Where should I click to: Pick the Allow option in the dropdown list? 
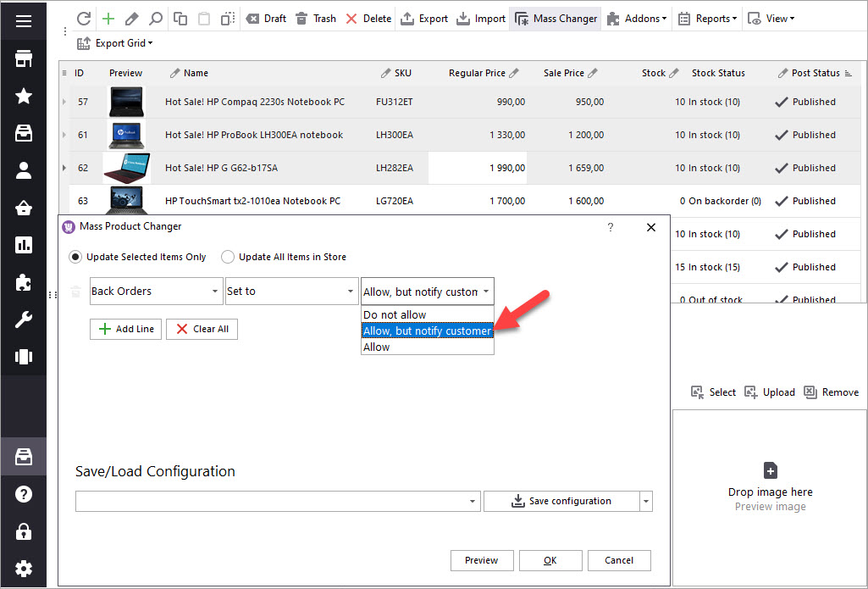[377, 347]
